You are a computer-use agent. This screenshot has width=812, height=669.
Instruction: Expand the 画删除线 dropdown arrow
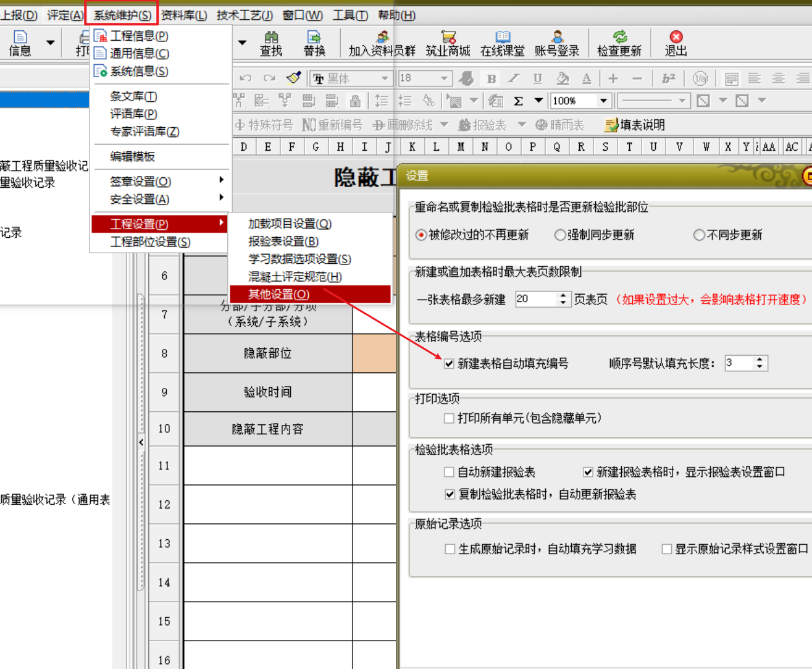tap(444, 125)
